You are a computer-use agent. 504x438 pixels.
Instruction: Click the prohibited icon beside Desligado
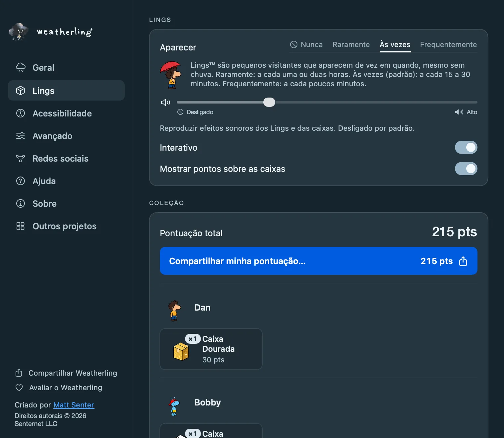180,112
